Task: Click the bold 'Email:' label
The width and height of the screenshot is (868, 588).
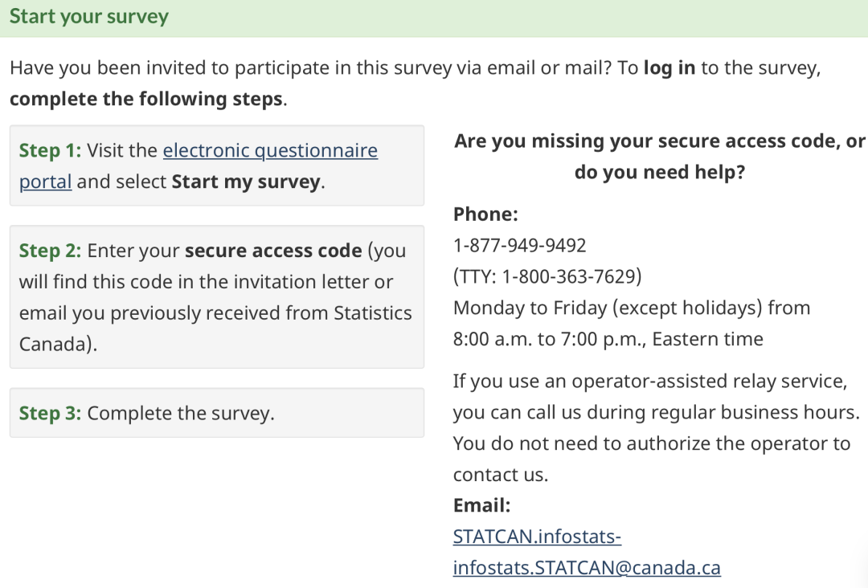Action: pos(481,505)
